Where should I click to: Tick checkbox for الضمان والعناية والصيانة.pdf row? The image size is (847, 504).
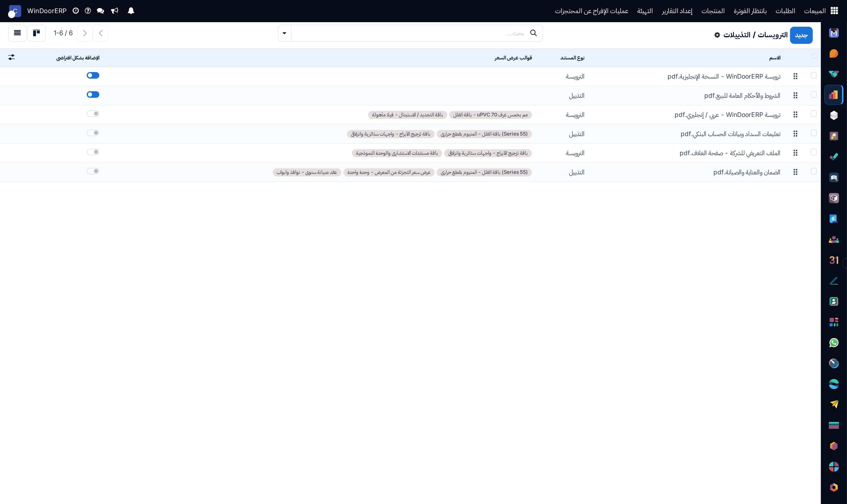pos(813,171)
